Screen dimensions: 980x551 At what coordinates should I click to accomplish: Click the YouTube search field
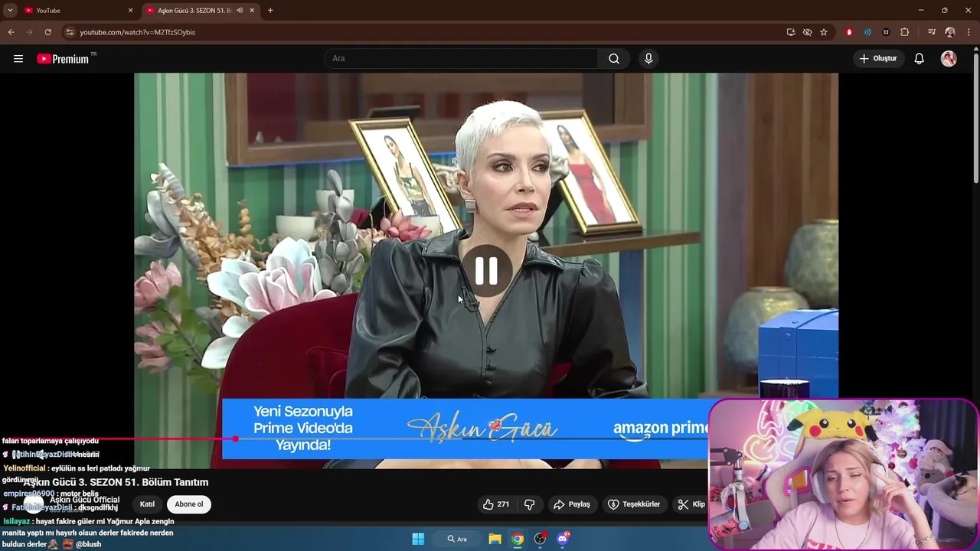point(462,59)
